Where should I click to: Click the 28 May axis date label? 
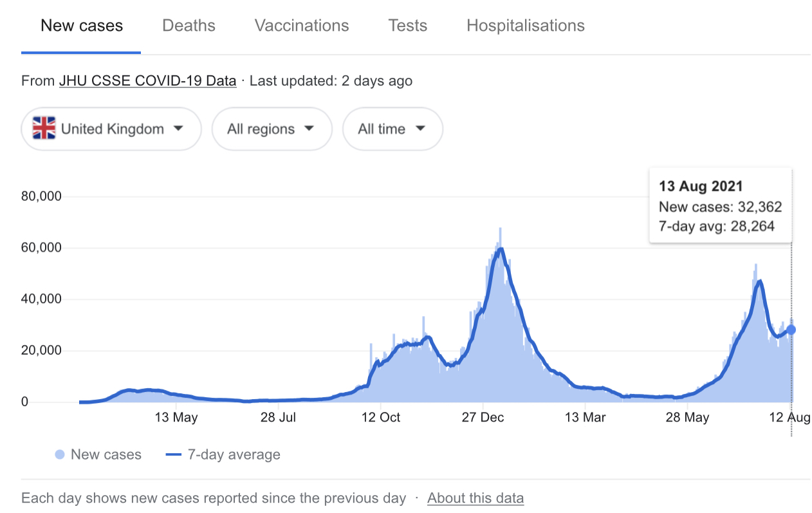[x=687, y=418]
